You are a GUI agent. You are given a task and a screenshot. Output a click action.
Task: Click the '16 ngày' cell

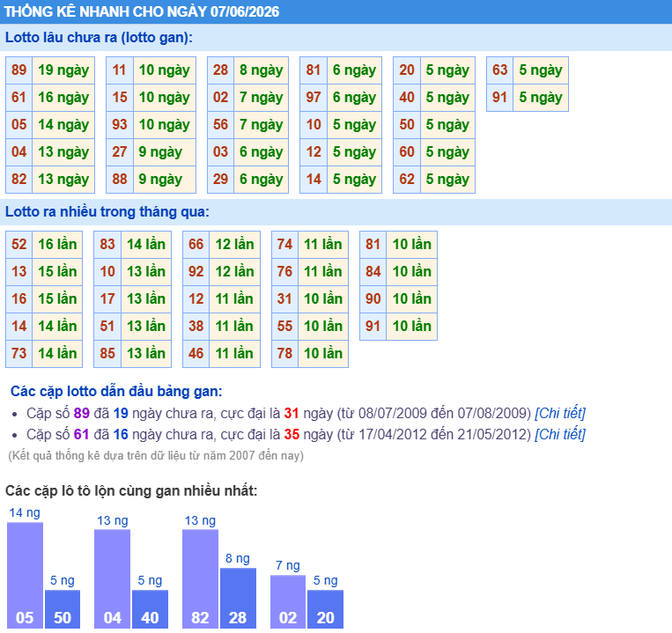tap(63, 97)
